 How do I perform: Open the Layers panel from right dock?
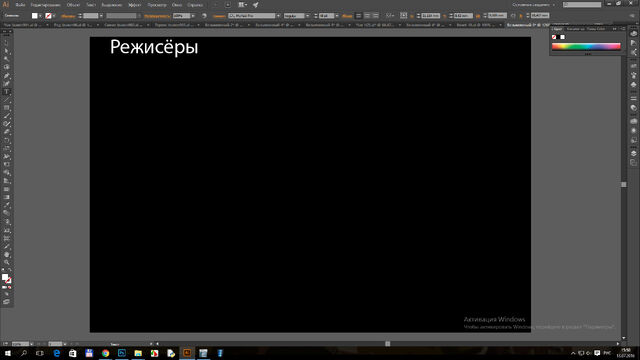tap(633, 153)
